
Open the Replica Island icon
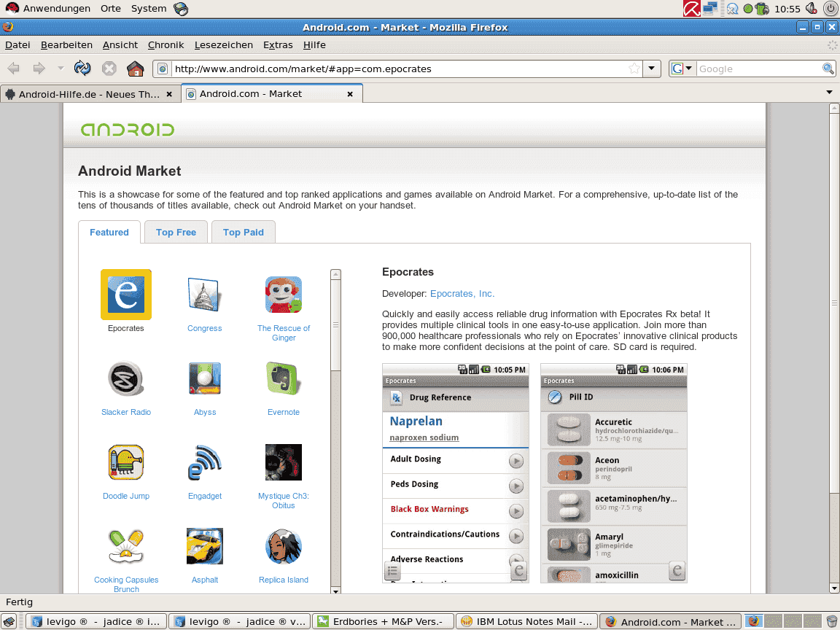(x=284, y=546)
